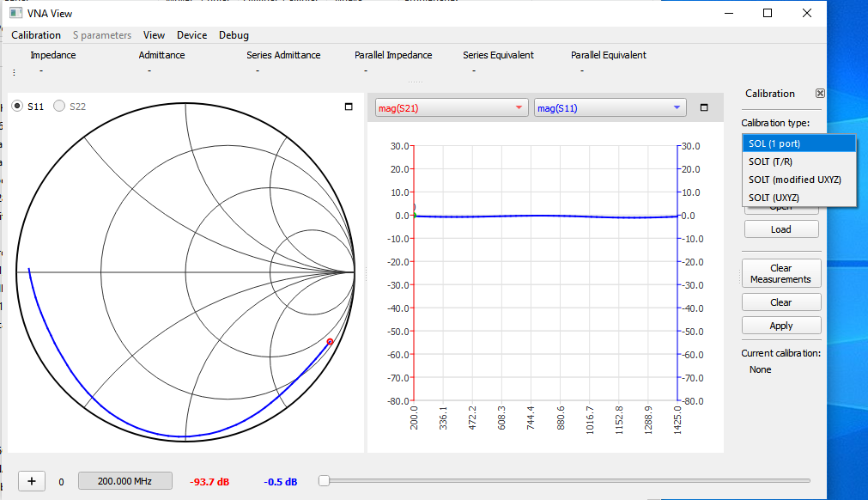The width and height of the screenshot is (868, 500).
Task: Click the Clear Measurements button
Action: point(781,273)
